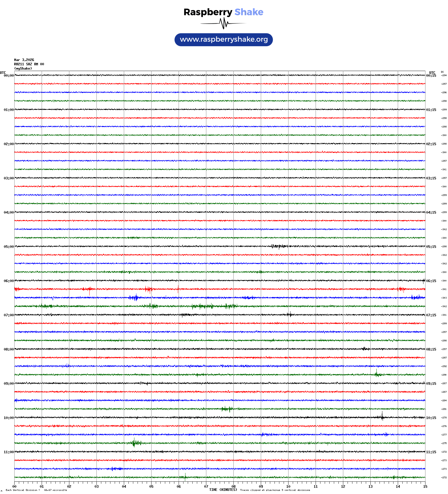Click the DC column header at top right
Screen dimensions: 448x494
pos(442,72)
